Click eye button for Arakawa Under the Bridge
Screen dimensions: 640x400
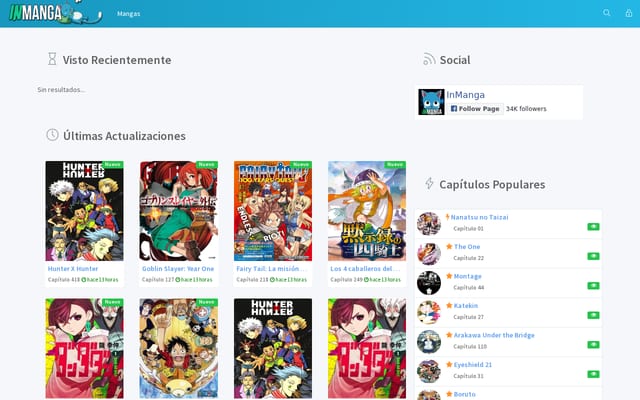[593, 344]
